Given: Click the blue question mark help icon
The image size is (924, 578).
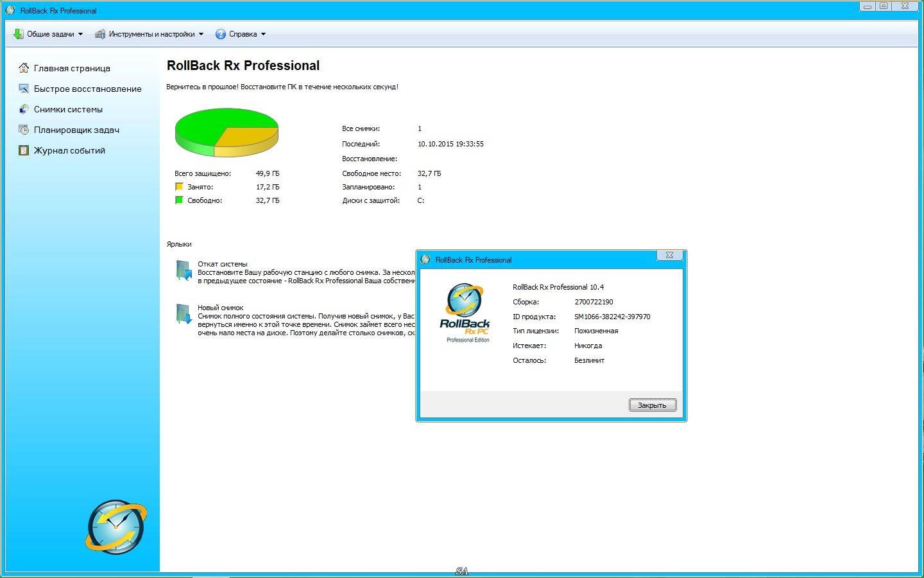Looking at the screenshot, I should [x=221, y=34].
